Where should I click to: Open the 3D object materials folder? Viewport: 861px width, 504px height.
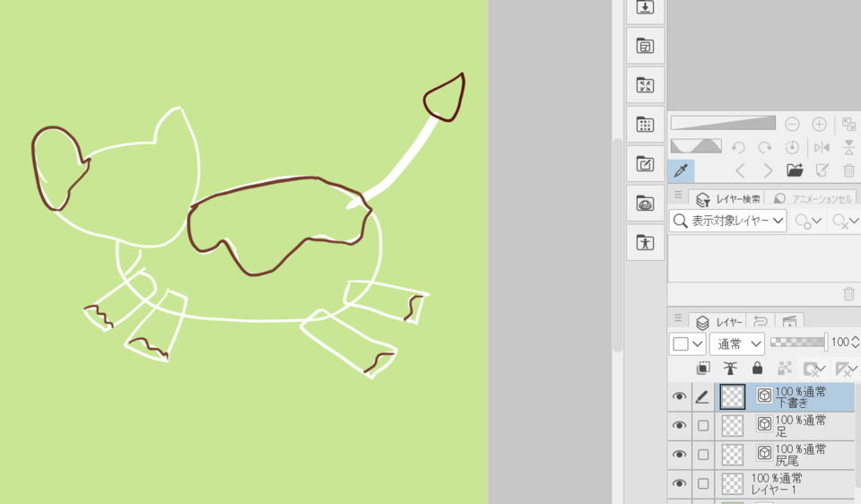coord(645,204)
